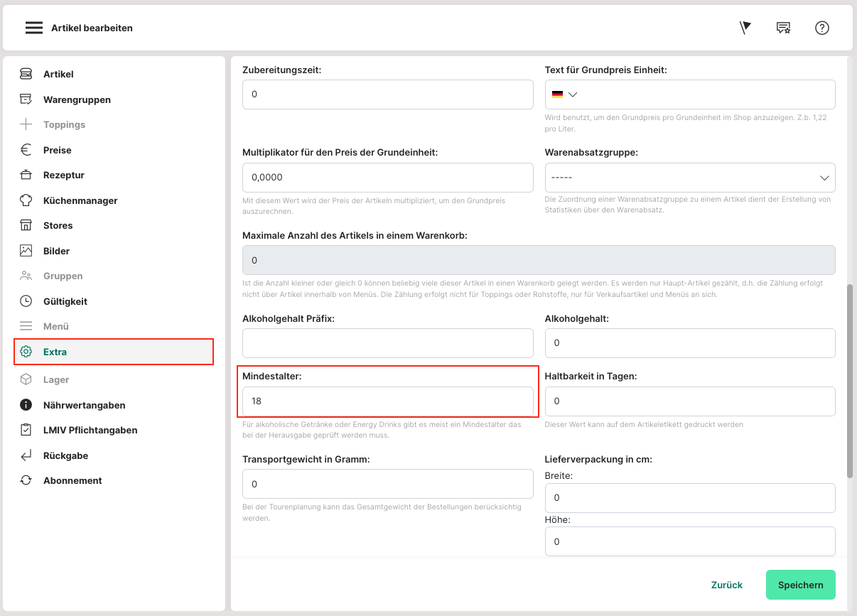Open the feedback chat star icon
857x616 pixels.
pyautogui.click(x=783, y=28)
